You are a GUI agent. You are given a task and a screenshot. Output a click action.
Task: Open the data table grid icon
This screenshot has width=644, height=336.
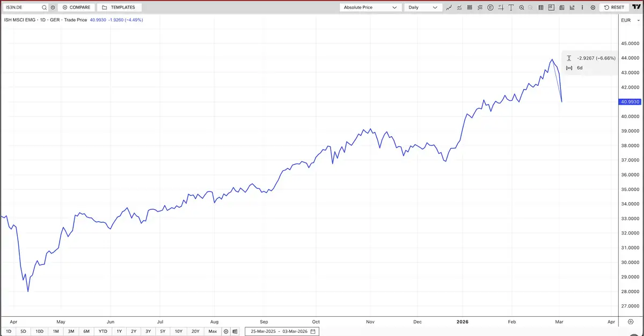(541, 8)
